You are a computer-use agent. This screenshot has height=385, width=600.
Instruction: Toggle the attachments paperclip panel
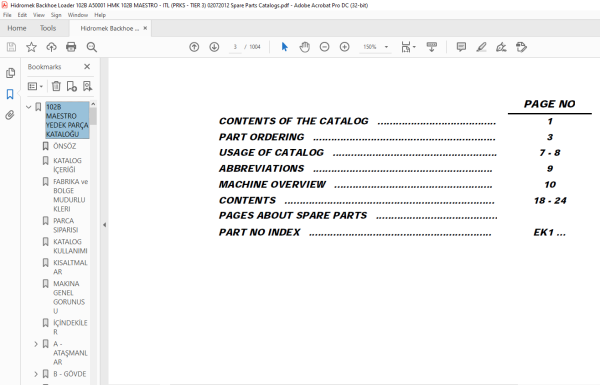click(10, 115)
